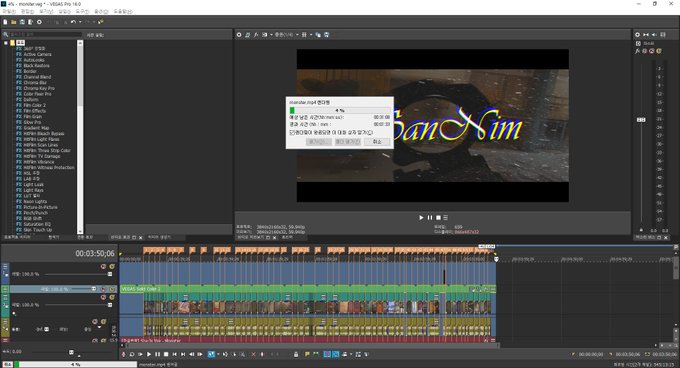Collapse the video effects root folder tree
Screen dimensions: 680x368
click(6, 43)
